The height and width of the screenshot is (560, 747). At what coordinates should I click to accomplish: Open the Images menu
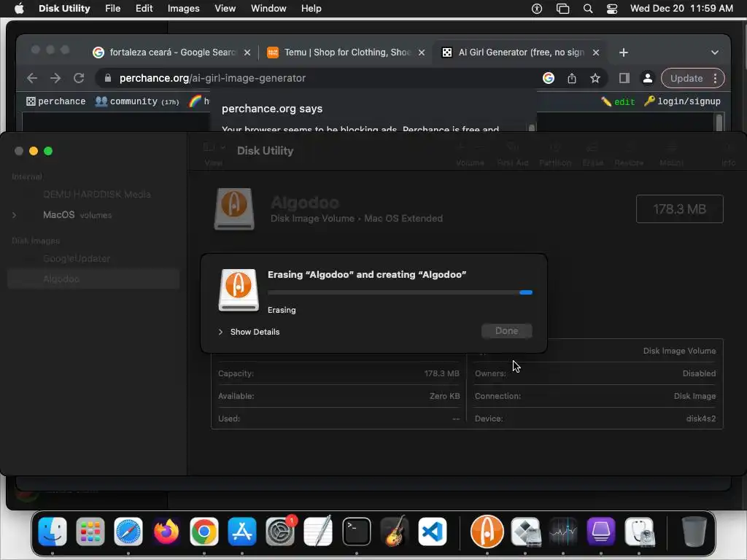tap(183, 9)
